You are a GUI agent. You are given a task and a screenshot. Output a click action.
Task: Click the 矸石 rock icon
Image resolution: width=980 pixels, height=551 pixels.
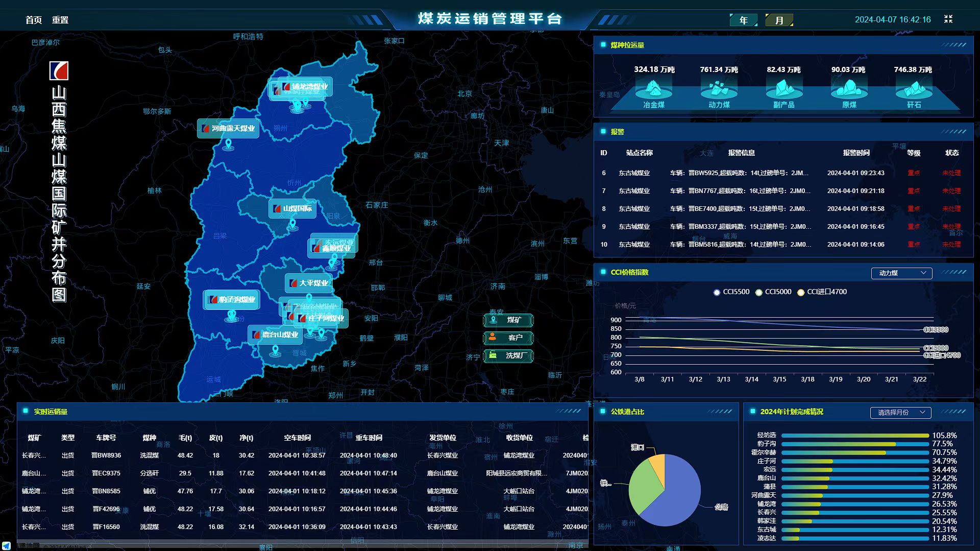coord(914,89)
